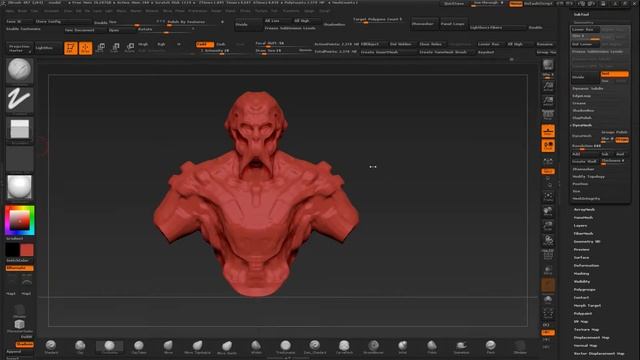Select the Clay brush in bottom shelf
Screen dimensions: 640x360
(80, 347)
